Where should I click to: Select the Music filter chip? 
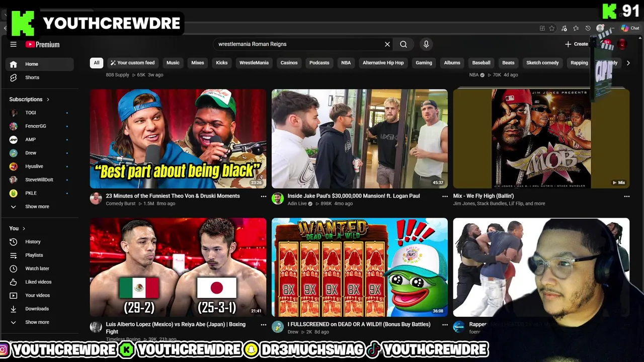173,63
